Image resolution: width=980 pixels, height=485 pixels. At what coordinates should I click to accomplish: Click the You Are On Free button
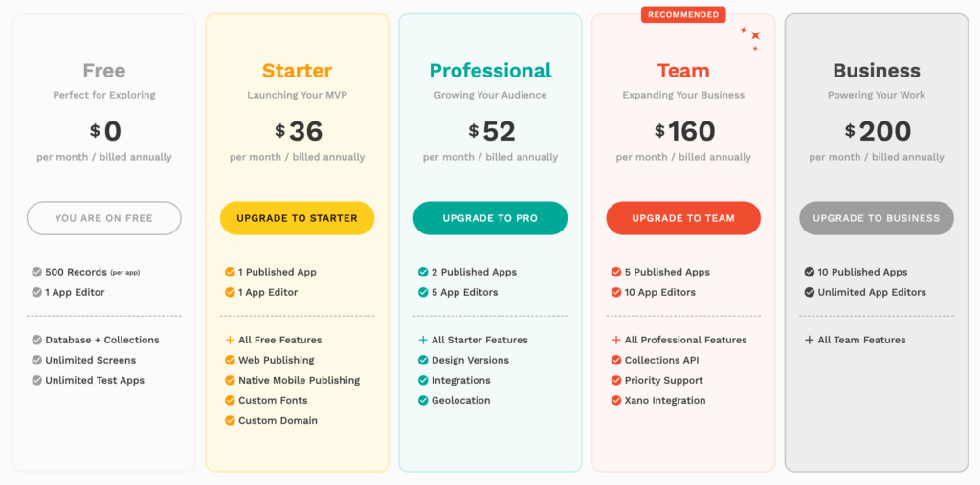(103, 218)
